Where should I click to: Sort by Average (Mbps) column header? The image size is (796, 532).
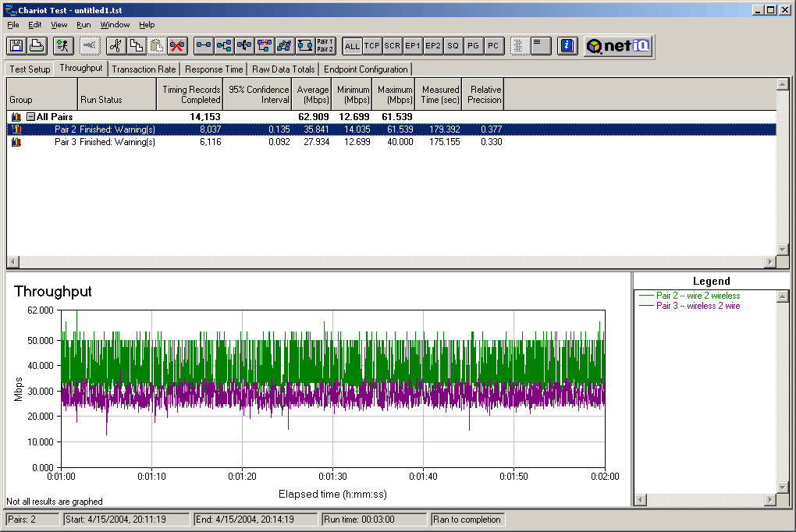312,95
